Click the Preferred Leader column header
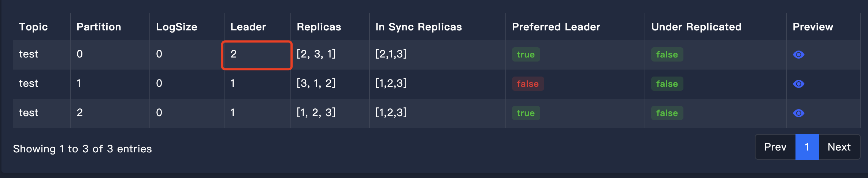868x178 pixels. 556,27
